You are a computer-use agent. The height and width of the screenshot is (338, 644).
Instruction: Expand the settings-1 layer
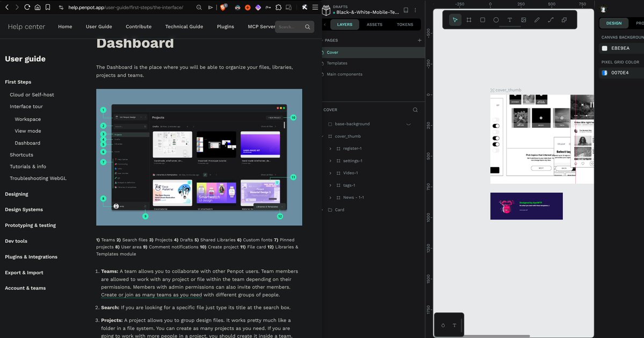click(330, 161)
